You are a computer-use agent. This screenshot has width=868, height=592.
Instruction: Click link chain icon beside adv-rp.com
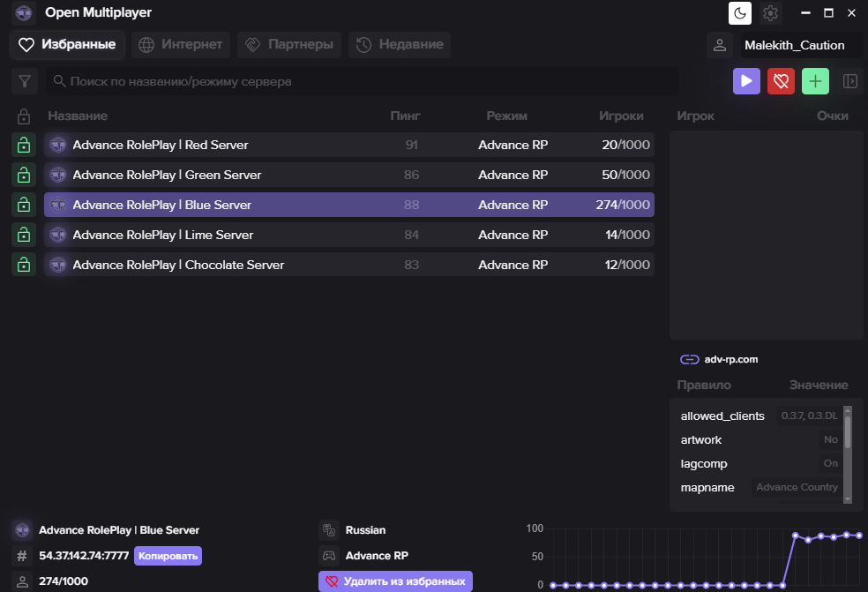pyautogui.click(x=689, y=359)
